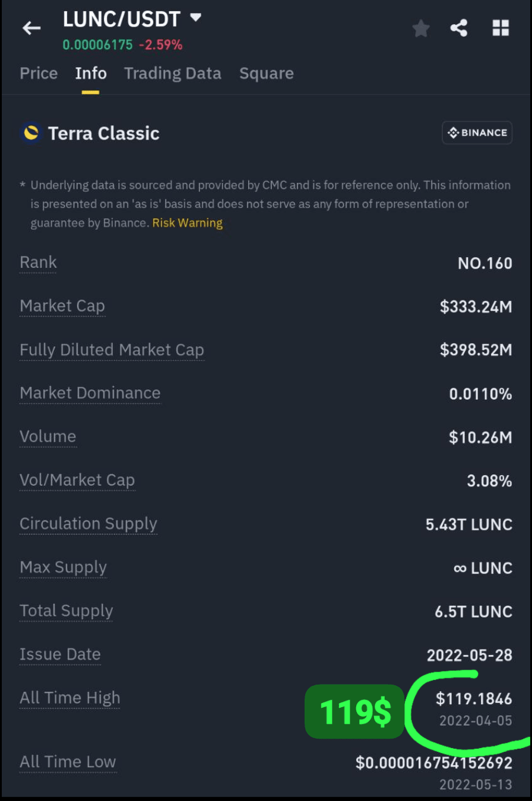532x801 pixels.
Task: Tap the Vol/Market Cap label
Action: [77, 480]
